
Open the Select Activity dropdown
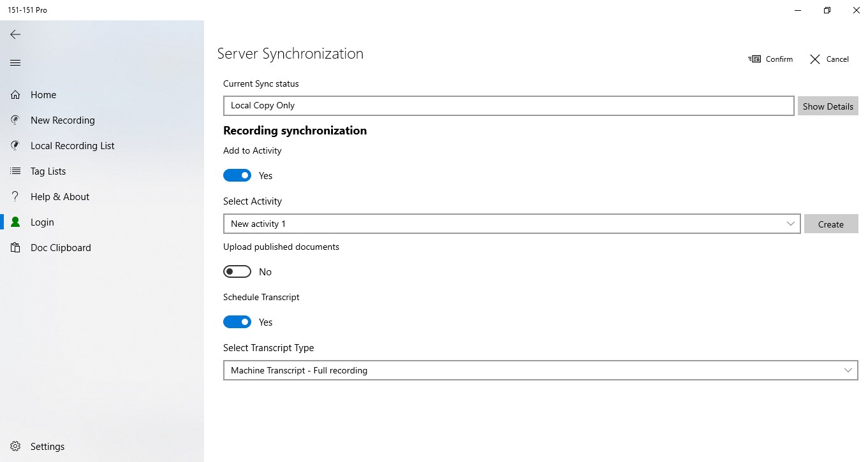(x=511, y=224)
